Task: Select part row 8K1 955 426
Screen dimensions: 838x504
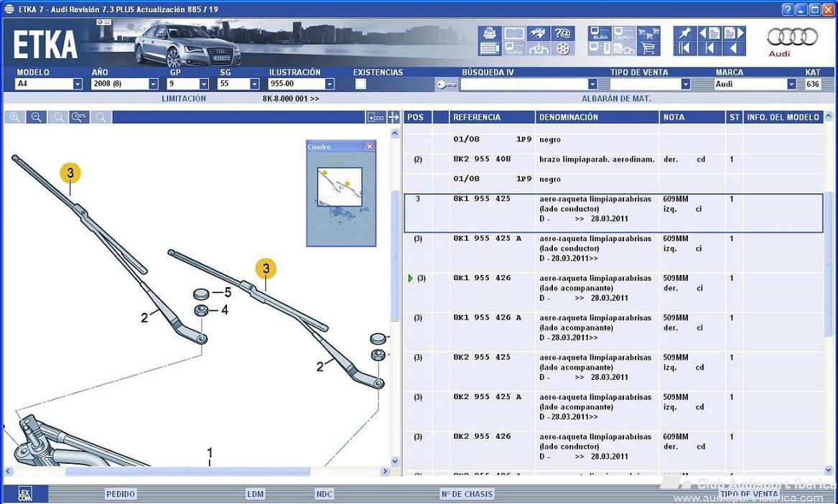Action: click(613, 291)
